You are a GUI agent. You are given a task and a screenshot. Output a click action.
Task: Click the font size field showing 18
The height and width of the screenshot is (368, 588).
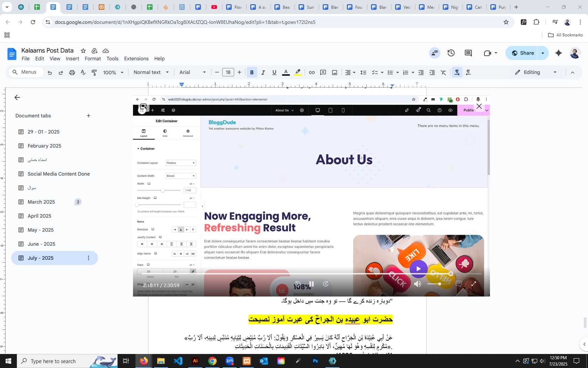click(228, 73)
